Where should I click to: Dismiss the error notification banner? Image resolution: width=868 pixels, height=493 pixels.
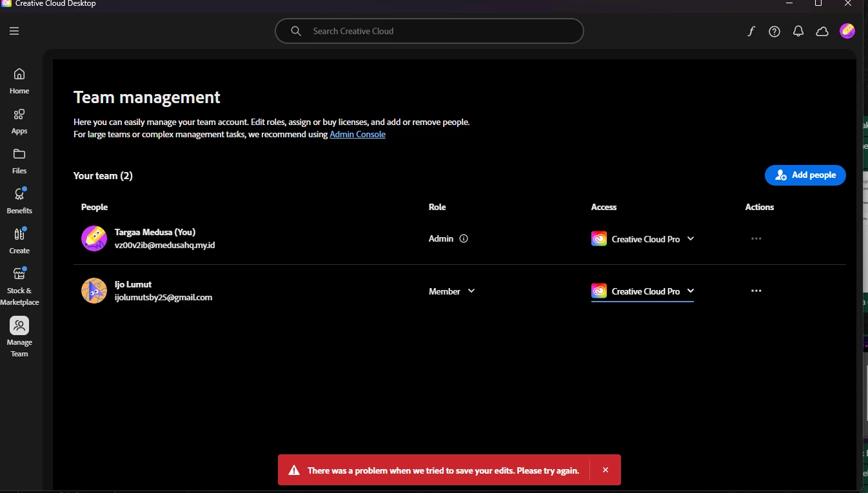pyautogui.click(x=606, y=470)
